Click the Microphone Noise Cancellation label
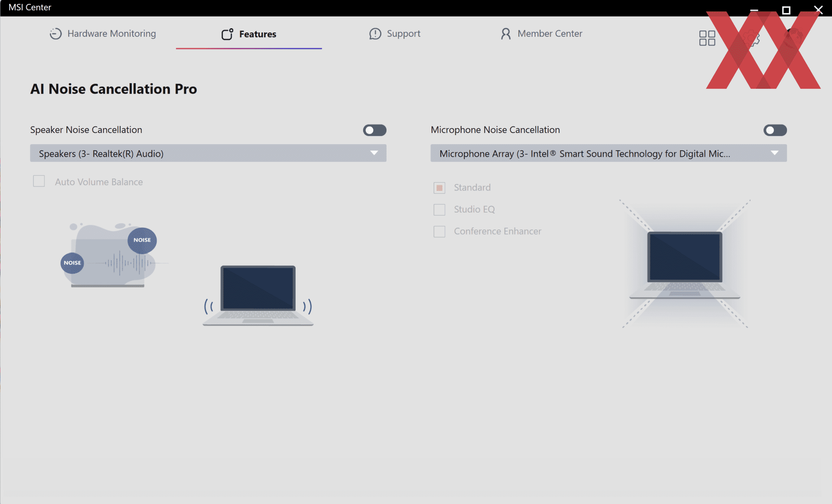Viewport: 832px width, 504px height. 495,130
